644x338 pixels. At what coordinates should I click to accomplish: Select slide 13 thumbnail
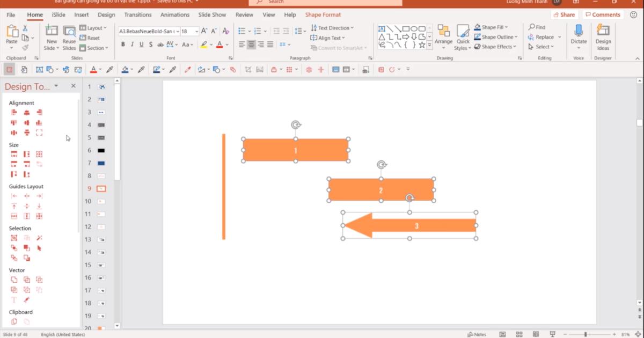(x=101, y=239)
